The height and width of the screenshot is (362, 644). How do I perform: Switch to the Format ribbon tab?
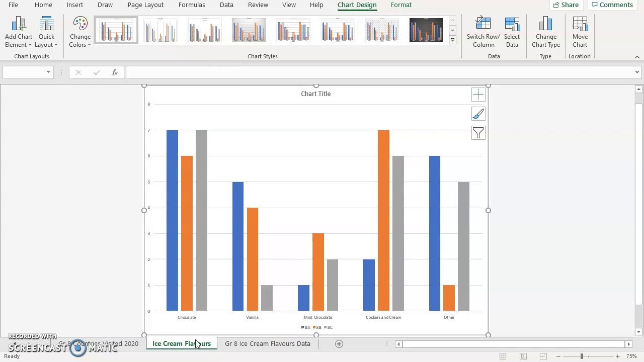pyautogui.click(x=401, y=5)
